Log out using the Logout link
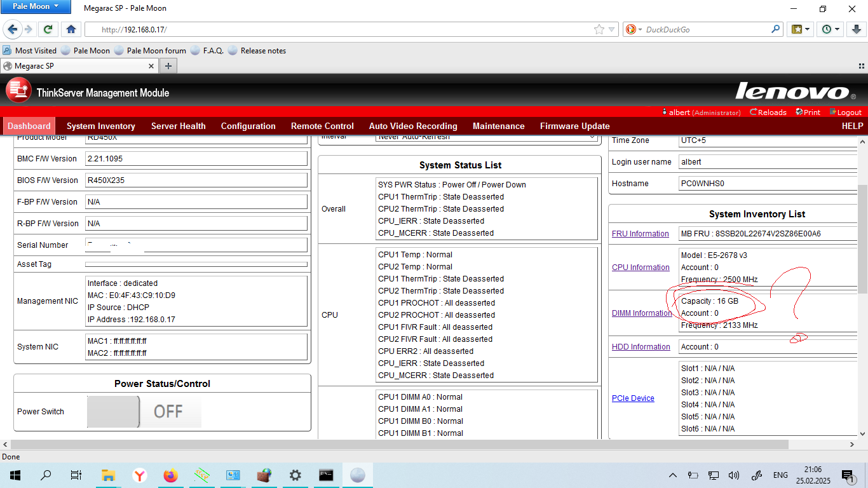The image size is (868, 488). tap(845, 112)
